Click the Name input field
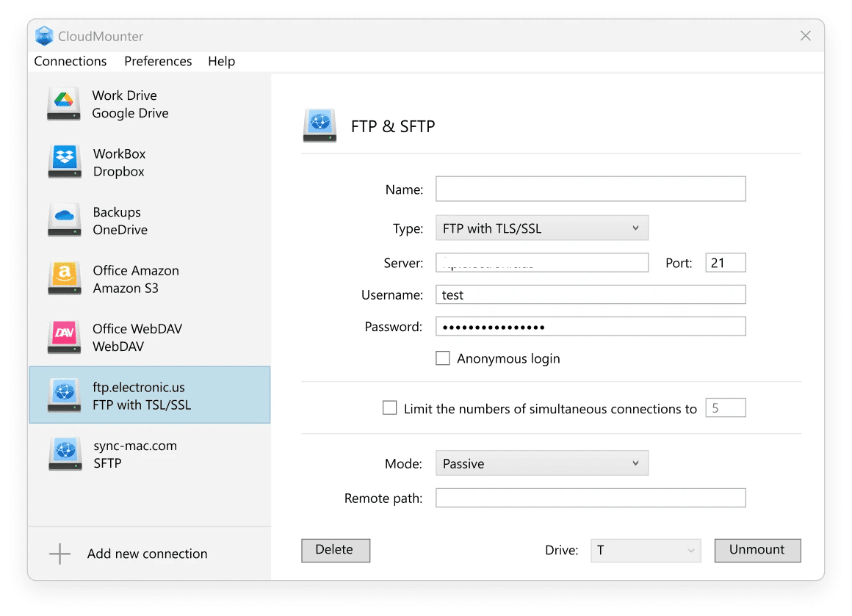Viewport: 852px width, 616px height. click(590, 189)
